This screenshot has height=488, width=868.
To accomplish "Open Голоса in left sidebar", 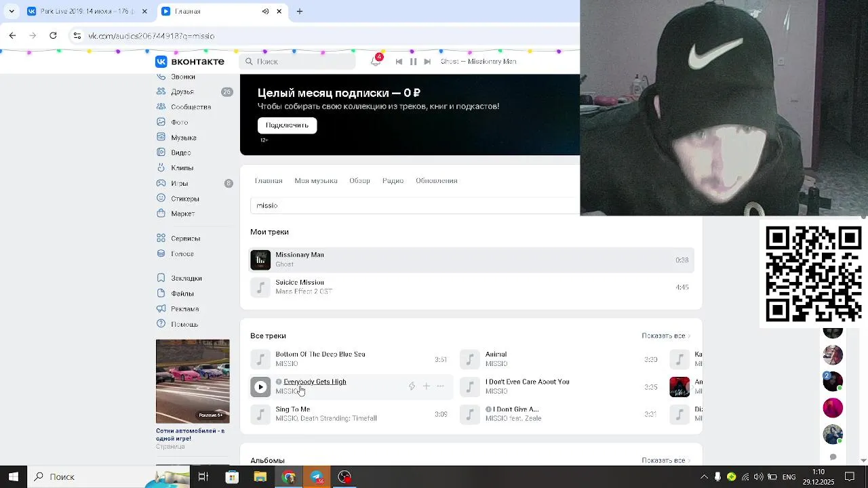I will pos(182,253).
